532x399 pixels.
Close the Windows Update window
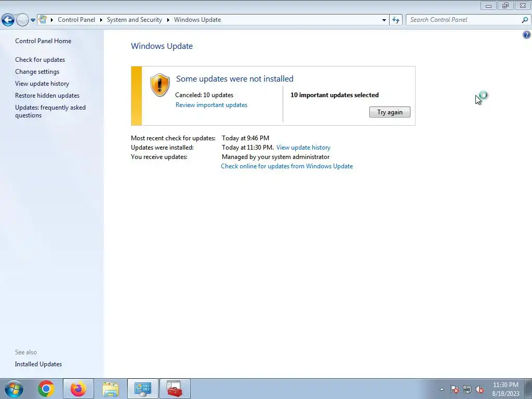pos(523,5)
